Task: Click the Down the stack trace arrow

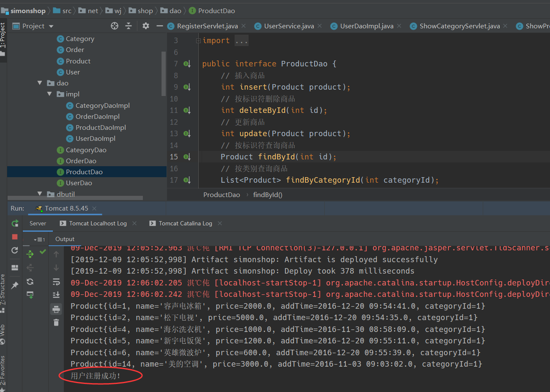Action: click(56, 268)
